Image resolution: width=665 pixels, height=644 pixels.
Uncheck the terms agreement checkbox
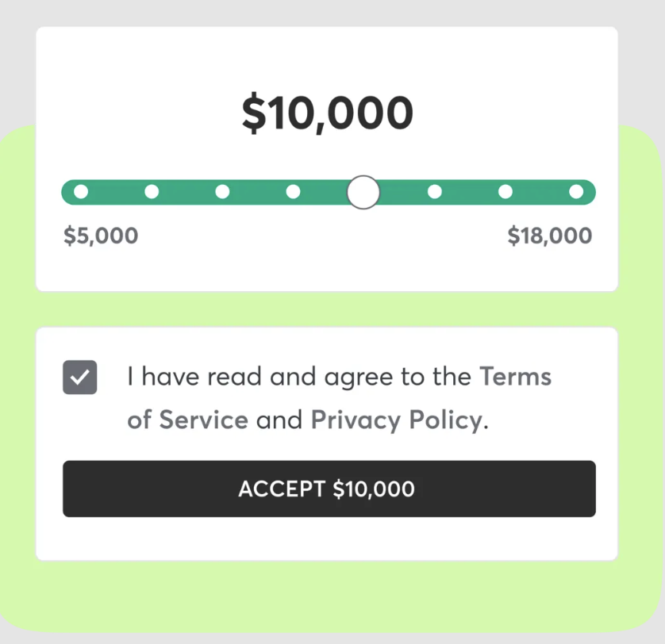tap(80, 378)
